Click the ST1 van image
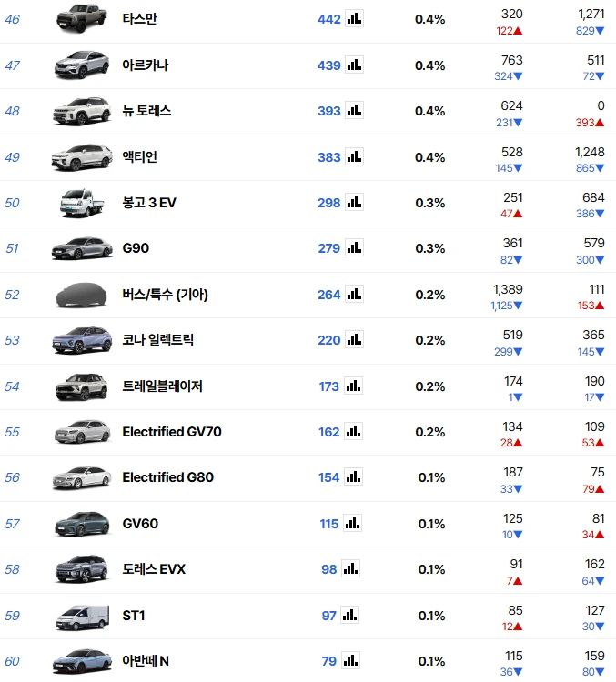 coord(82,617)
